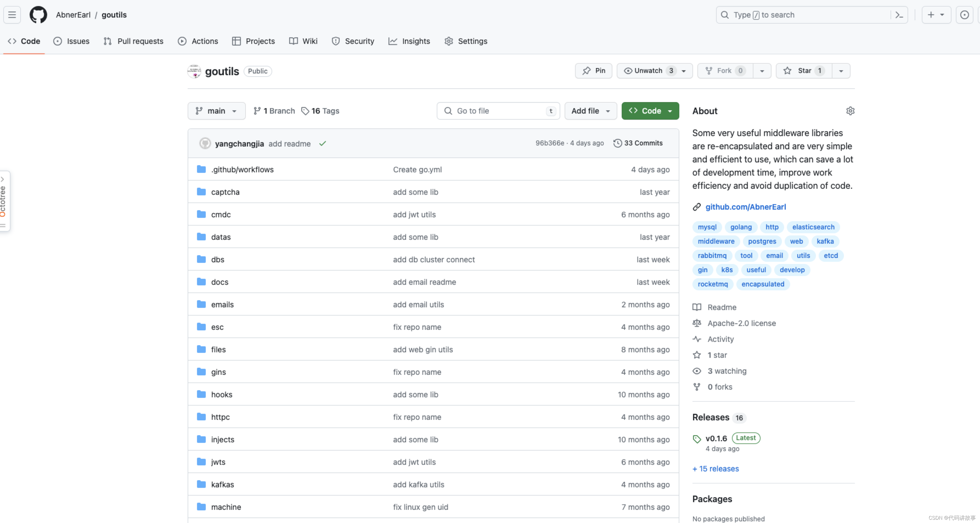The height and width of the screenshot is (523, 980).
Task: Switch to the Issues tab
Action: pyautogui.click(x=72, y=41)
